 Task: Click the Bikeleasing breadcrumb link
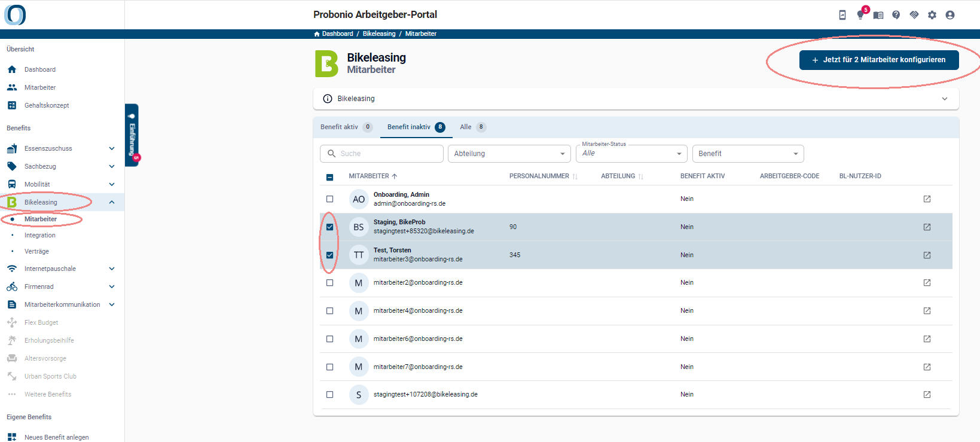click(379, 33)
